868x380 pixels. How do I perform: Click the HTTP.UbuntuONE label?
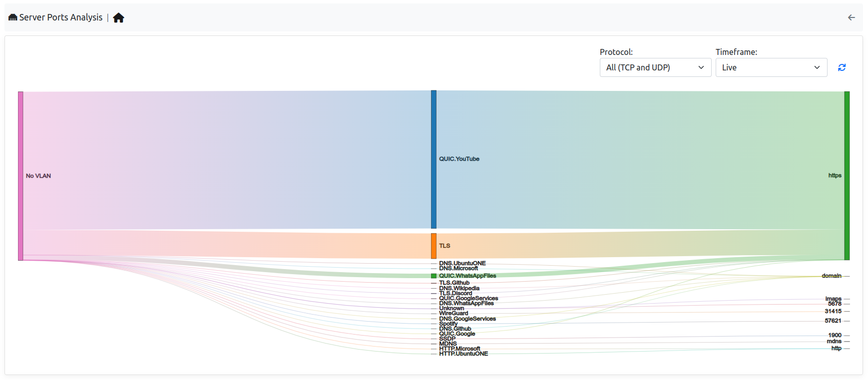pyautogui.click(x=463, y=354)
